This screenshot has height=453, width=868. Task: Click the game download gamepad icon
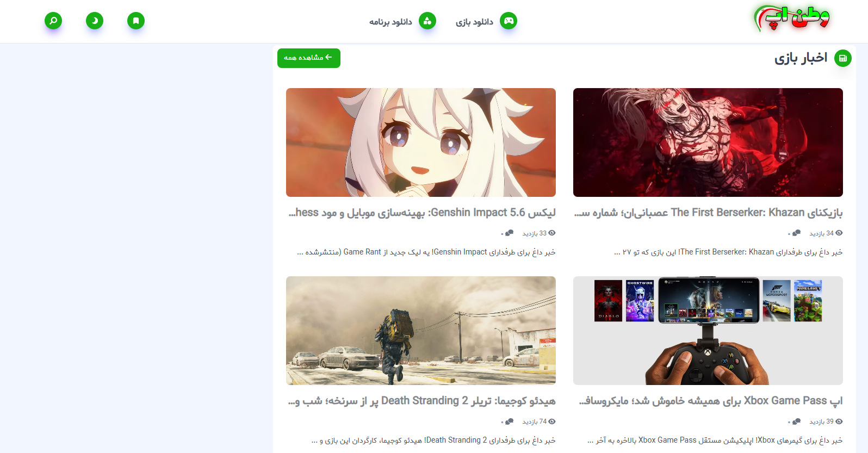point(509,21)
